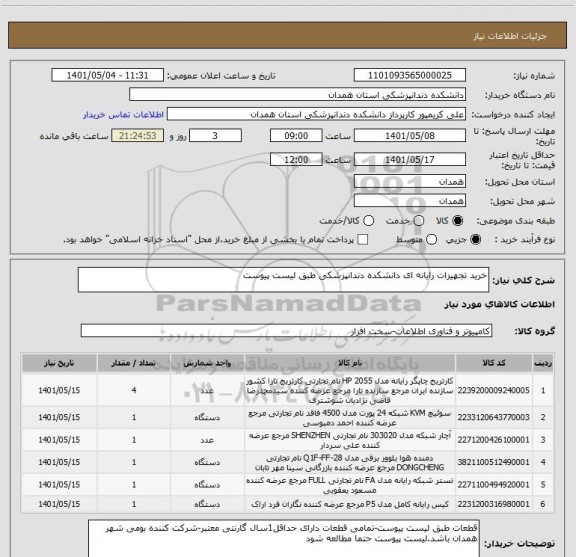Click the delivery province field همدان
This screenshot has width=576, height=557.
(410, 182)
